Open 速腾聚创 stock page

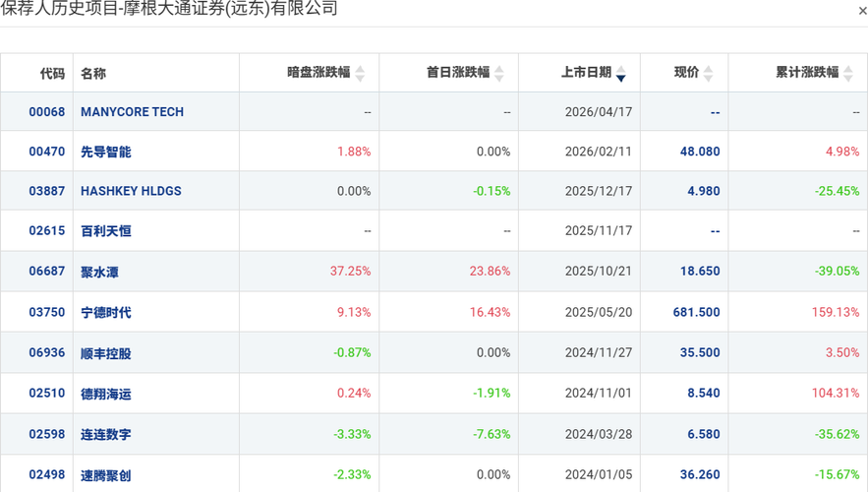pos(106,475)
